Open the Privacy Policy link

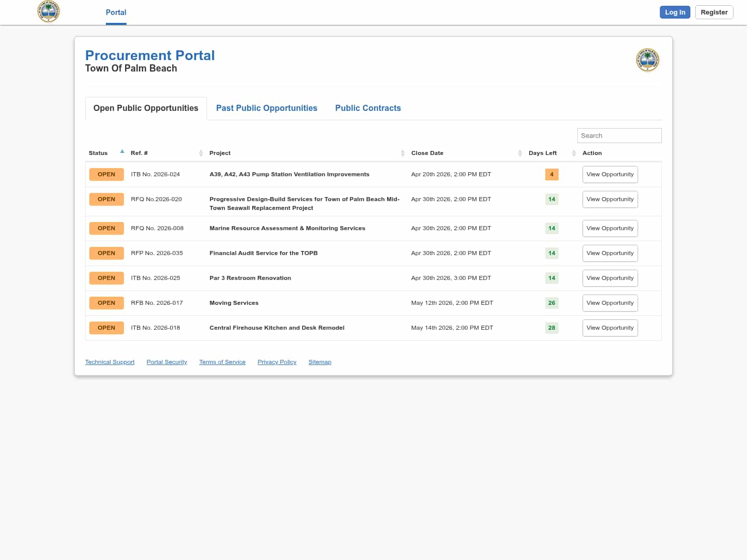tap(277, 362)
